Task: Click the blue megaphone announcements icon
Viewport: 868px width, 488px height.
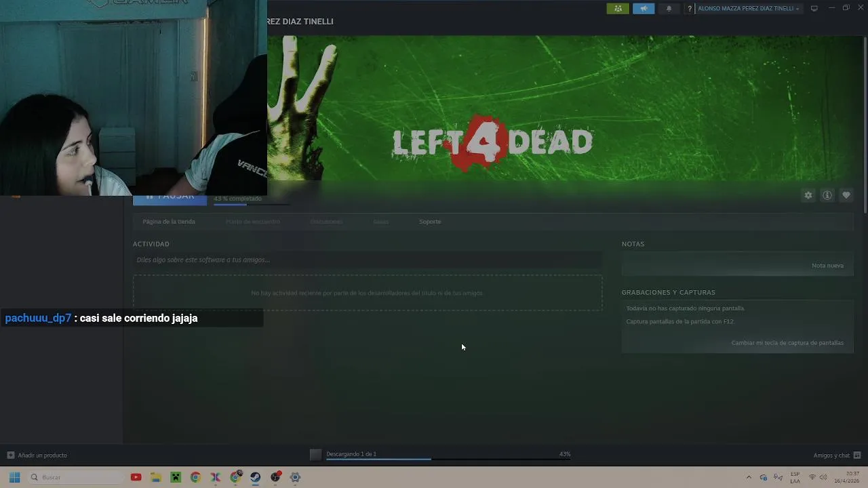Action: [644, 8]
